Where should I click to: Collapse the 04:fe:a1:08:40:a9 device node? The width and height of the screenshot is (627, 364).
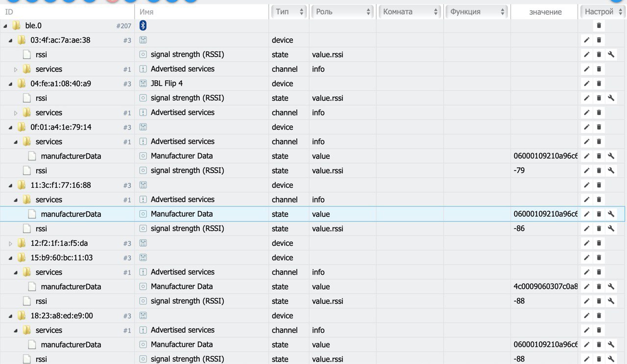click(10, 84)
